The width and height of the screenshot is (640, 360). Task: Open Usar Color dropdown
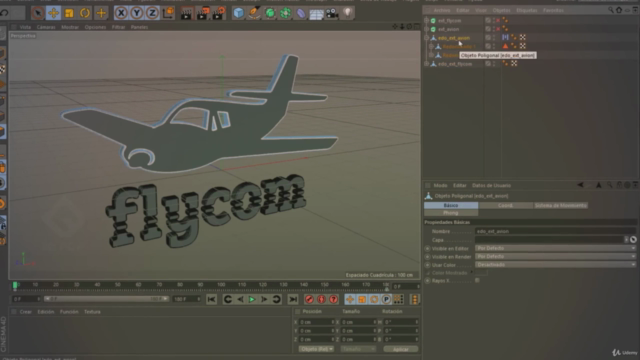pos(555,264)
